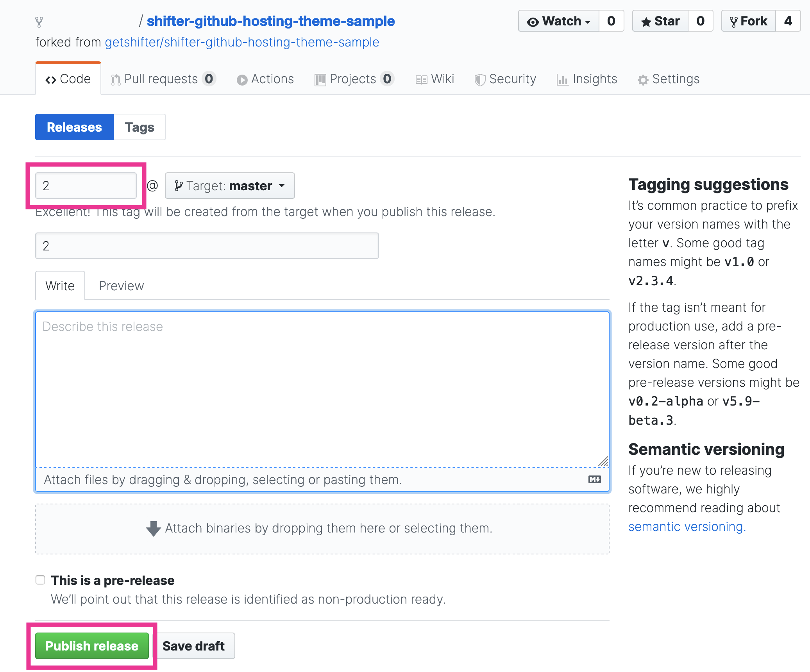Viewport: 810px width, 672px height.
Task: Click the Settings gear icon
Action: coord(643,80)
